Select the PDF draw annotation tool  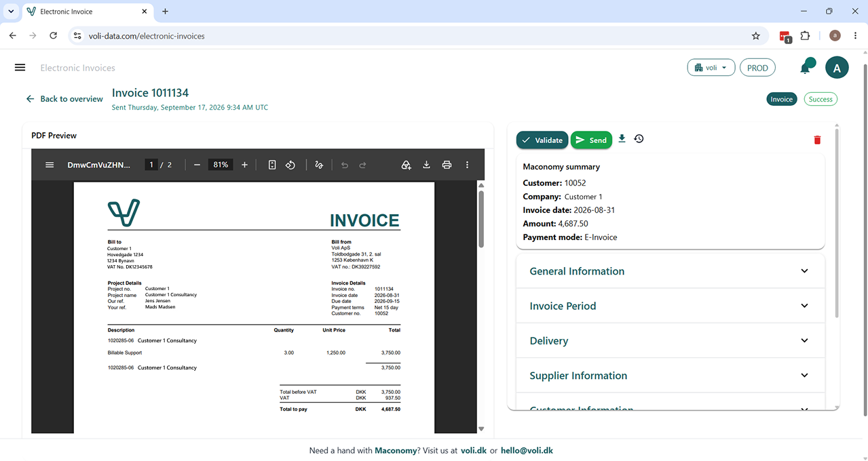click(x=319, y=165)
